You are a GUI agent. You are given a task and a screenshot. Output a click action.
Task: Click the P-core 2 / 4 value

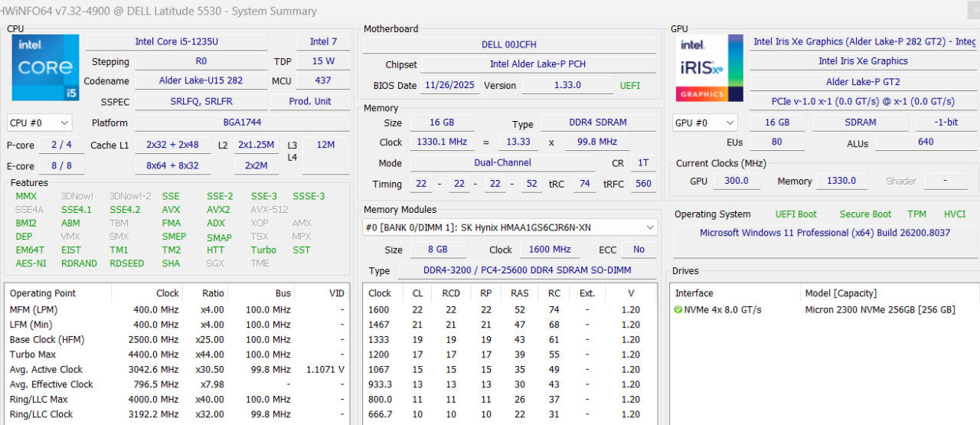pos(61,145)
